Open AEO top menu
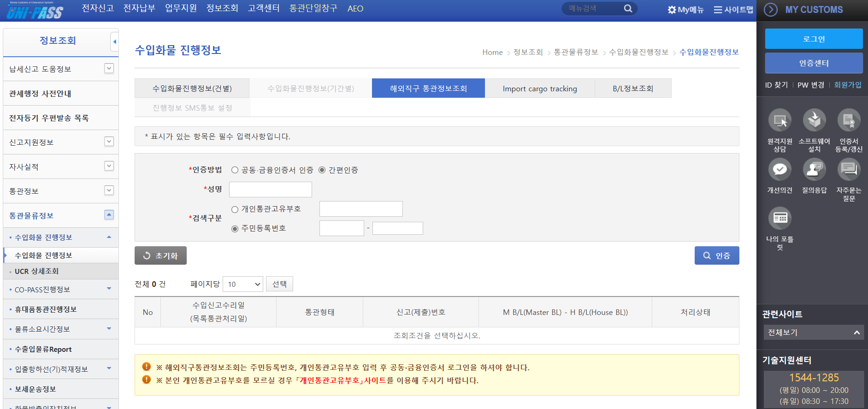This screenshot has width=868, height=409. click(x=355, y=9)
